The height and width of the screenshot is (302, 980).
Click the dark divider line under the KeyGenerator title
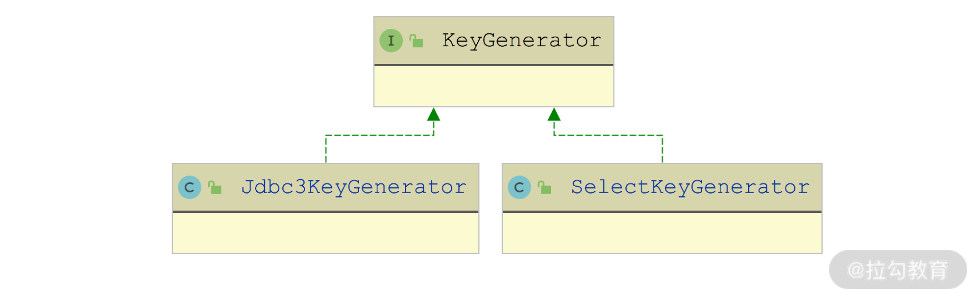click(x=494, y=65)
